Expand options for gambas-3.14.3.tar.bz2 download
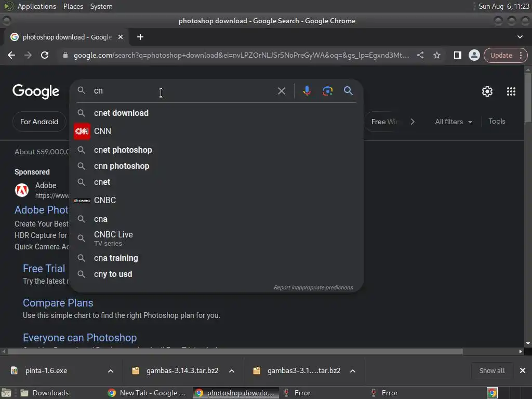Image resolution: width=532 pixels, height=399 pixels. click(x=232, y=371)
